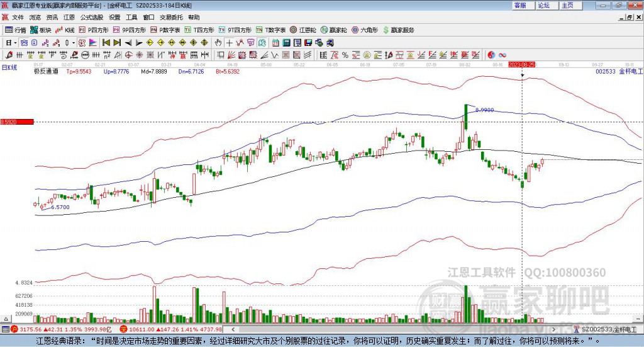The width and height of the screenshot is (644, 347).
Task: Click the up-triangle button at chart bottom-left
Action: (x=6, y=319)
